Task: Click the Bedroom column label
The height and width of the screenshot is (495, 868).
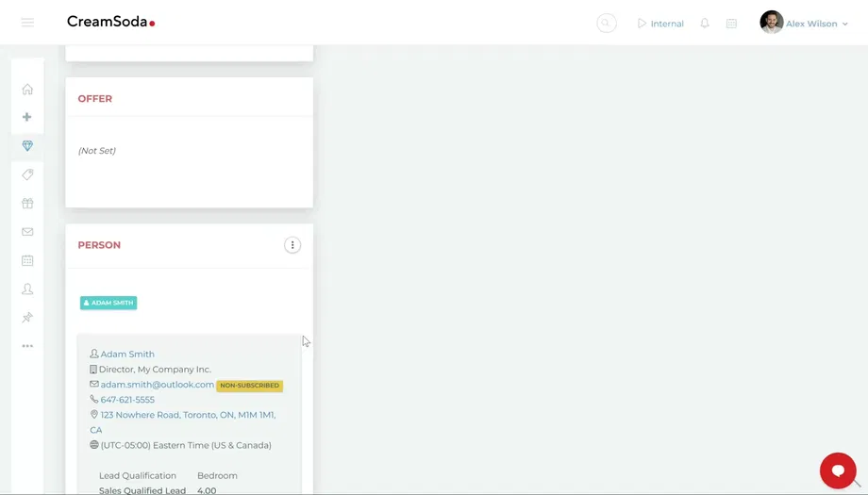Action: [x=217, y=475]
